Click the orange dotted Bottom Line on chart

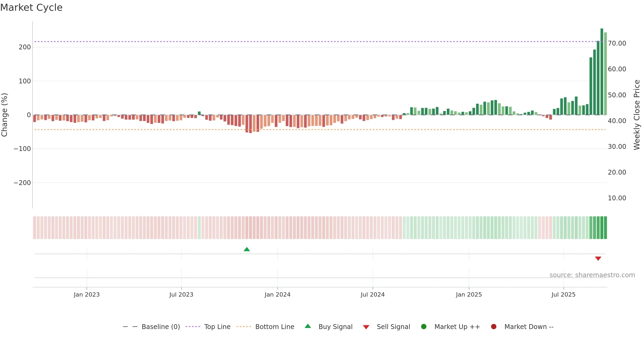coord(320,130)
